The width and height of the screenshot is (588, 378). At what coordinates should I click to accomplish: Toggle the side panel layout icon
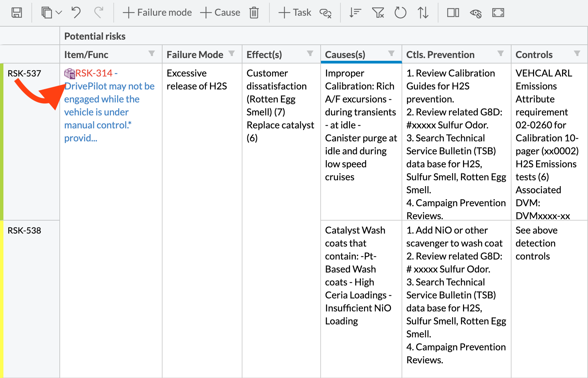click(453, 13)
